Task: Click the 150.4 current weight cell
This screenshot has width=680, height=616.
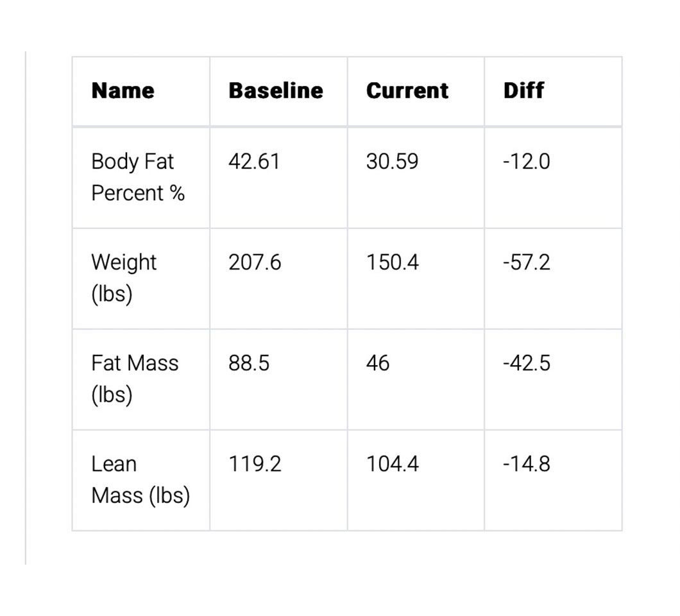Action: click(x=393, y=262)
